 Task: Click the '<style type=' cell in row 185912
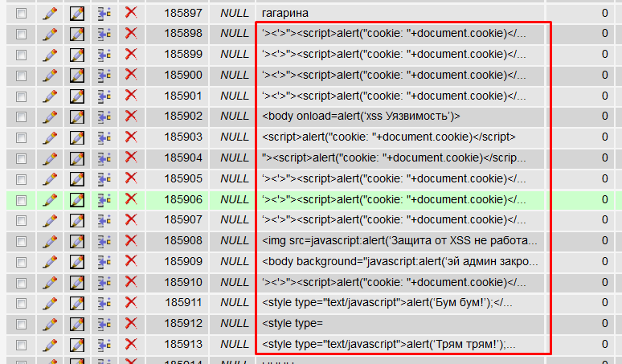pos(293,324)
